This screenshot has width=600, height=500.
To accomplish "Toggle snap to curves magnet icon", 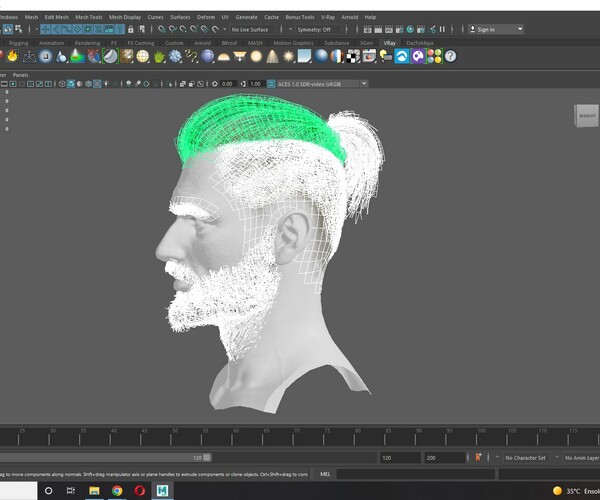I will (173, 29).
